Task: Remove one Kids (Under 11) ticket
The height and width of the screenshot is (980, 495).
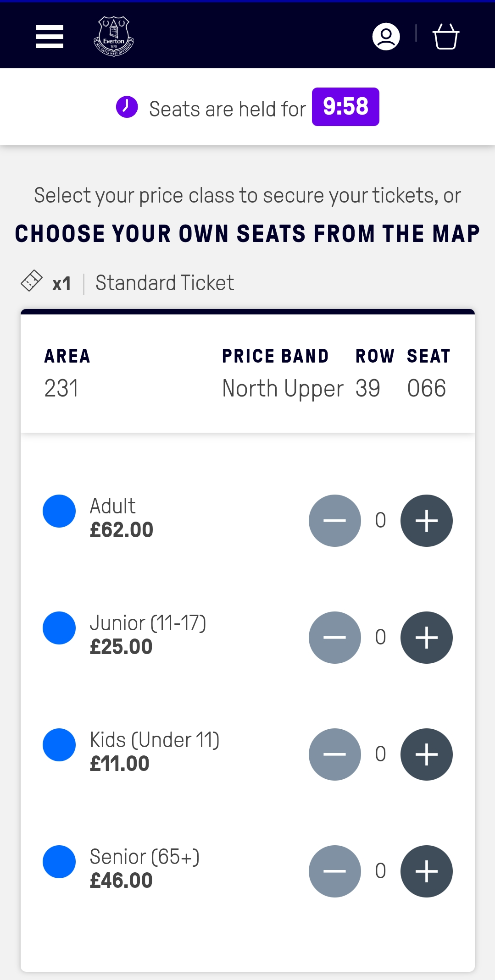Action: coord(335,754)
